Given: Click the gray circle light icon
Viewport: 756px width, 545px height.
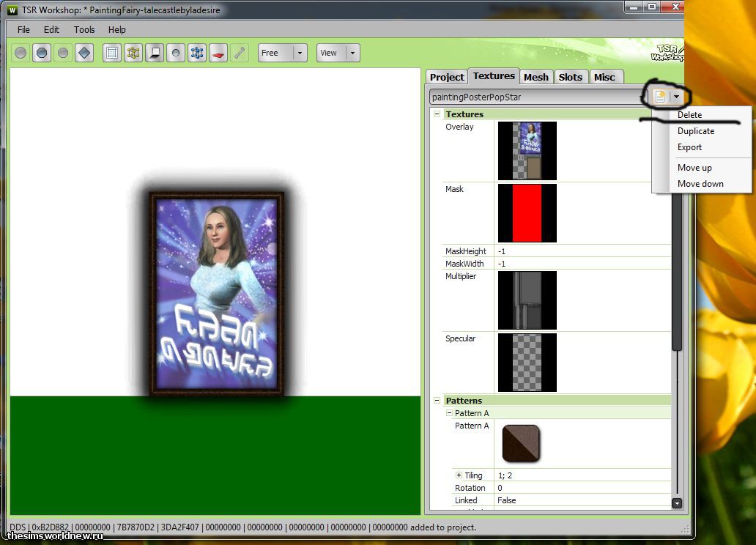Looking at the screenshot, I should click(x=176, y=53).
